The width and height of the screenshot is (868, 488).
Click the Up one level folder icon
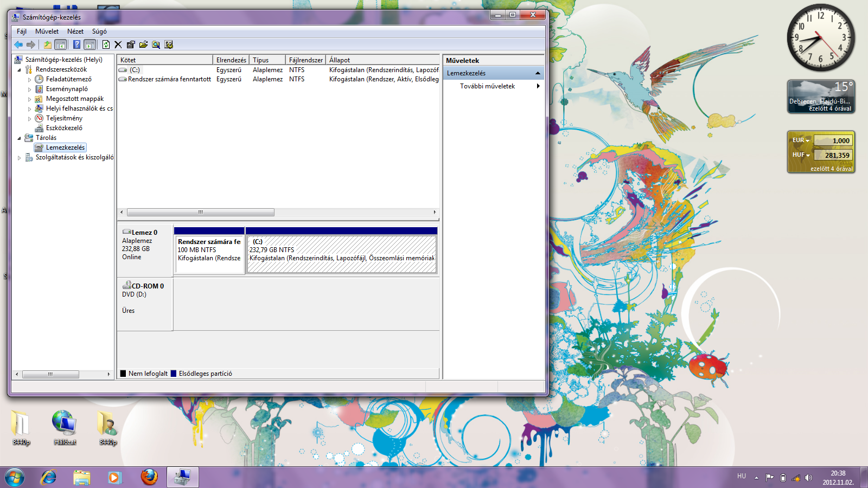48,44
